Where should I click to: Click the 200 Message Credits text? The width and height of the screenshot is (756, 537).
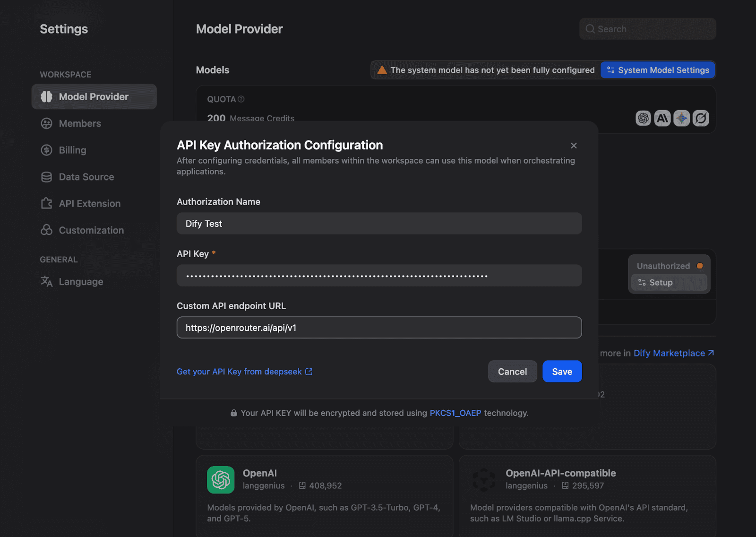coord(251,118)
